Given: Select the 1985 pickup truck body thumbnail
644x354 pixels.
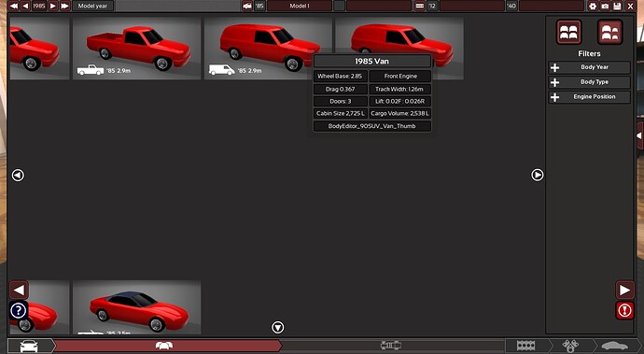Looking at the screenshot, I should pos(137,49).
